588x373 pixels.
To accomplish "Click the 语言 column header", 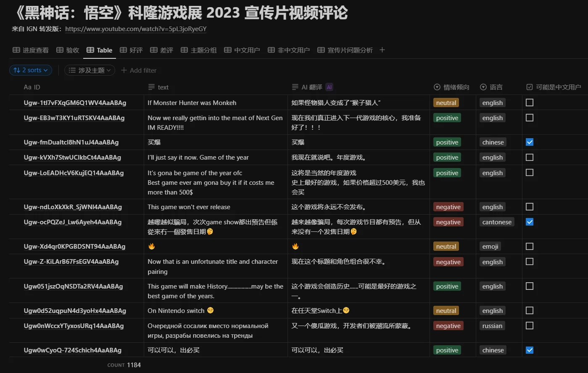I will 491,87.
